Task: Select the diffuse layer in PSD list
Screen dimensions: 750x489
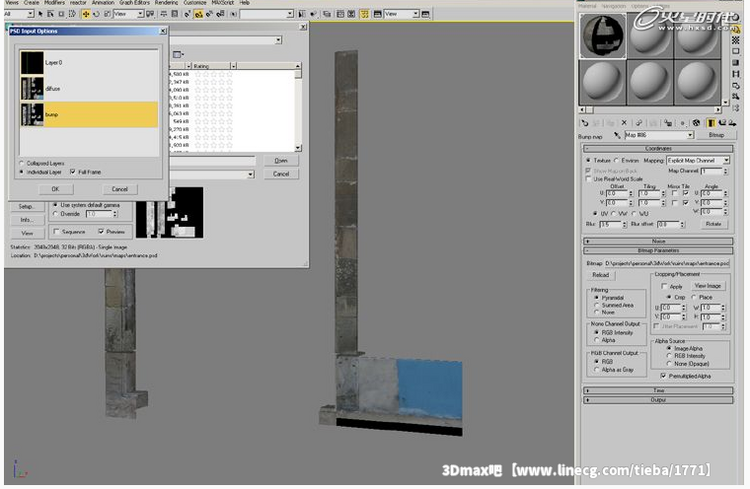Action: pyautogui.click(x=89, y=89)
